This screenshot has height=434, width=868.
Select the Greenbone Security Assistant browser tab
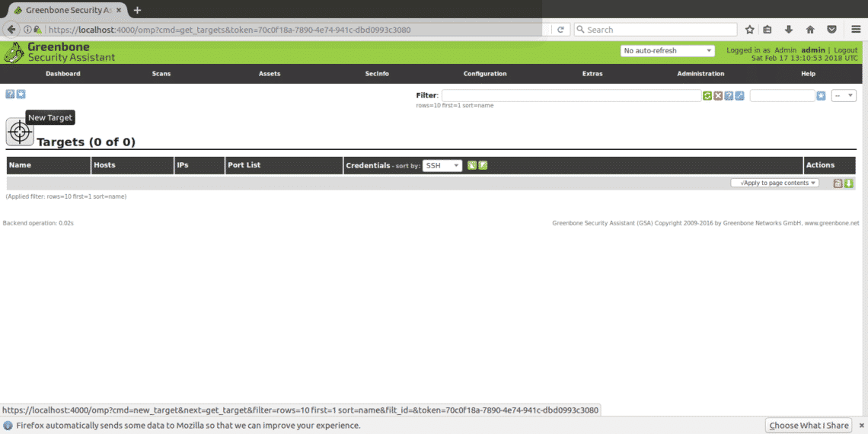point(66,11)
